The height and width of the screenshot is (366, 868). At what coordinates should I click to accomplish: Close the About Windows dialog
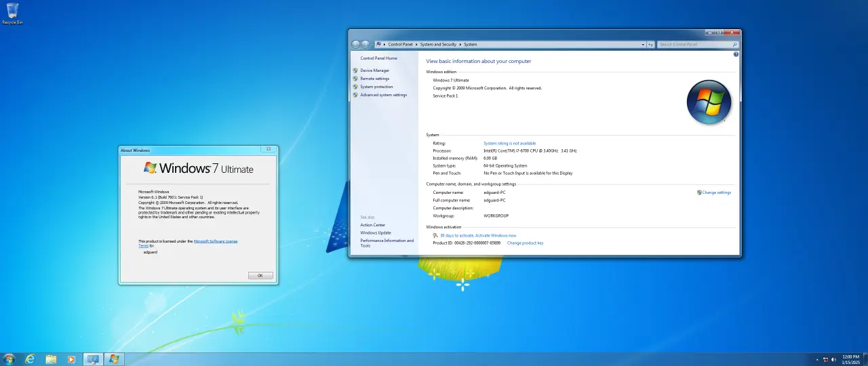point(269,149)
